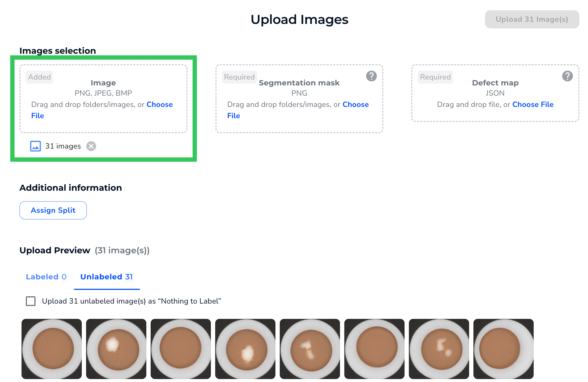Open the Assign Split dialog
Viewport: 588px width, 382px height.
[53, 210]
